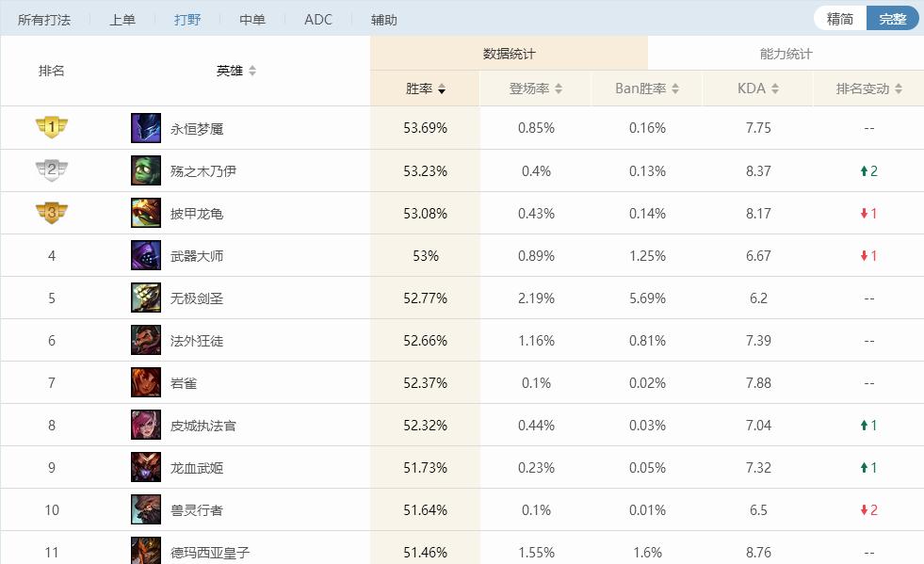Click the gold rank 1 badge icon
This screenshot has height=564, width=924.
coord(52,128)
